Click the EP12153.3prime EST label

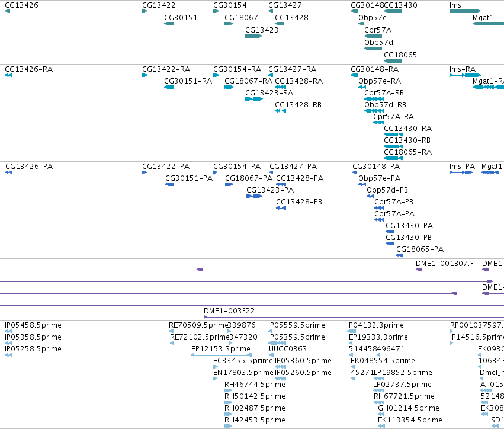pos(220,349)
